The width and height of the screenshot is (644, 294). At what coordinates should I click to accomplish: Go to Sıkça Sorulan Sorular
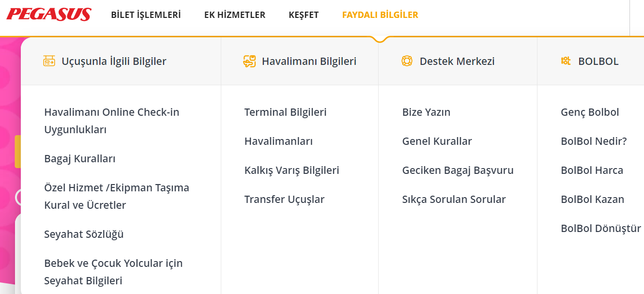(x=454, y=200)
